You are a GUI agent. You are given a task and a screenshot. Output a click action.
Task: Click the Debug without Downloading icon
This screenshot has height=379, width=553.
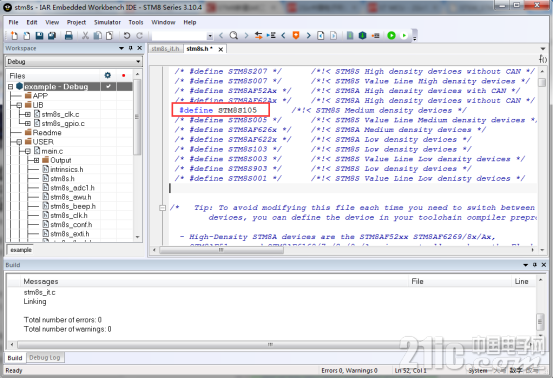[404, 36]
